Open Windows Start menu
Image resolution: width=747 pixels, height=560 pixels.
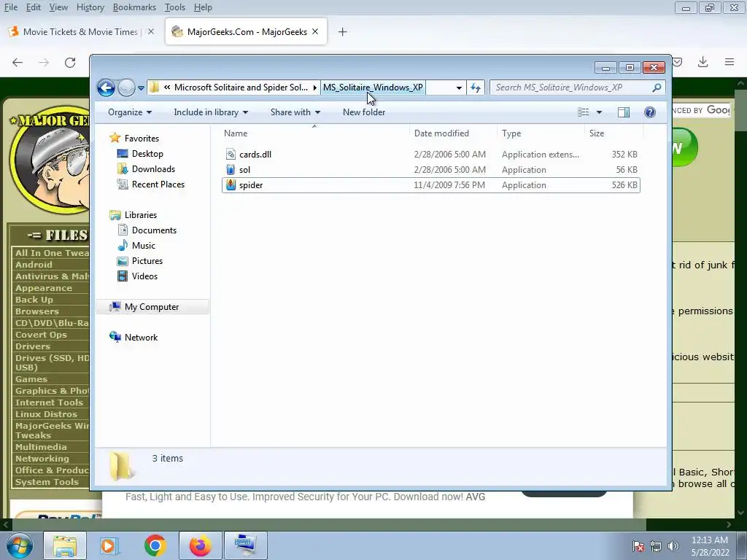[x=19, y=545]
